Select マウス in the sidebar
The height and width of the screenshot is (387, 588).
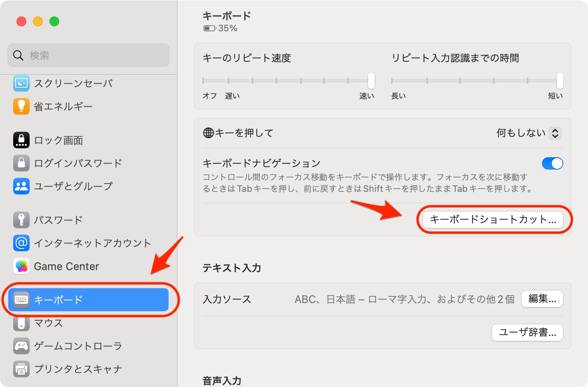tap(88, 323)
